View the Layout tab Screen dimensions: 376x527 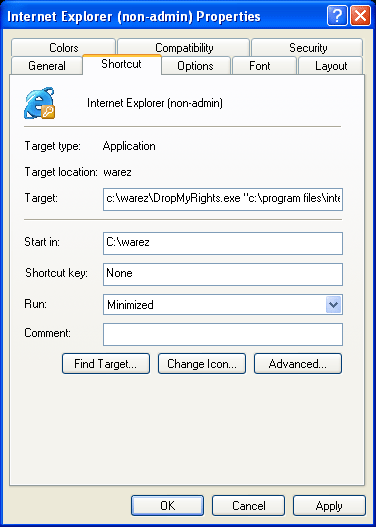pos(331,66)
